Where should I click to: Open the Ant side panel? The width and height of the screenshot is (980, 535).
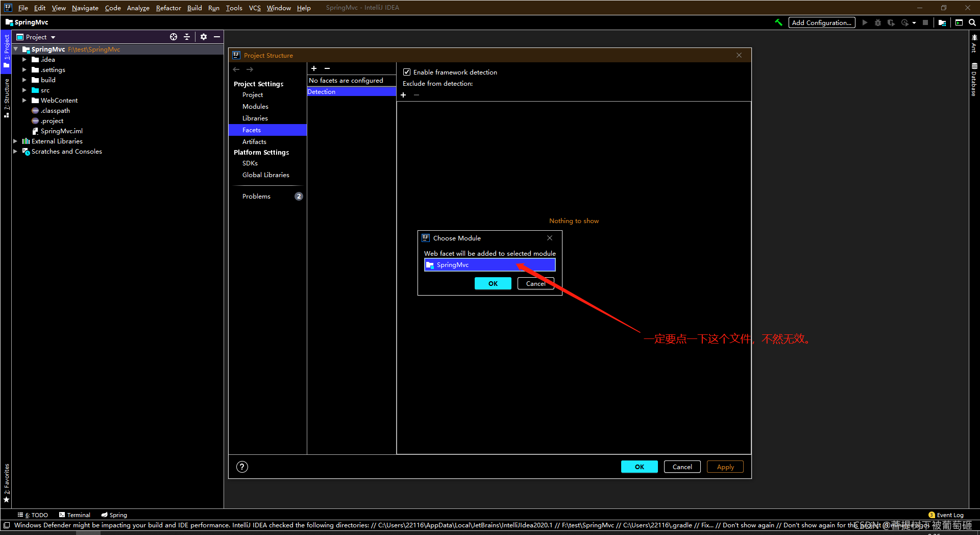[974, 44]
